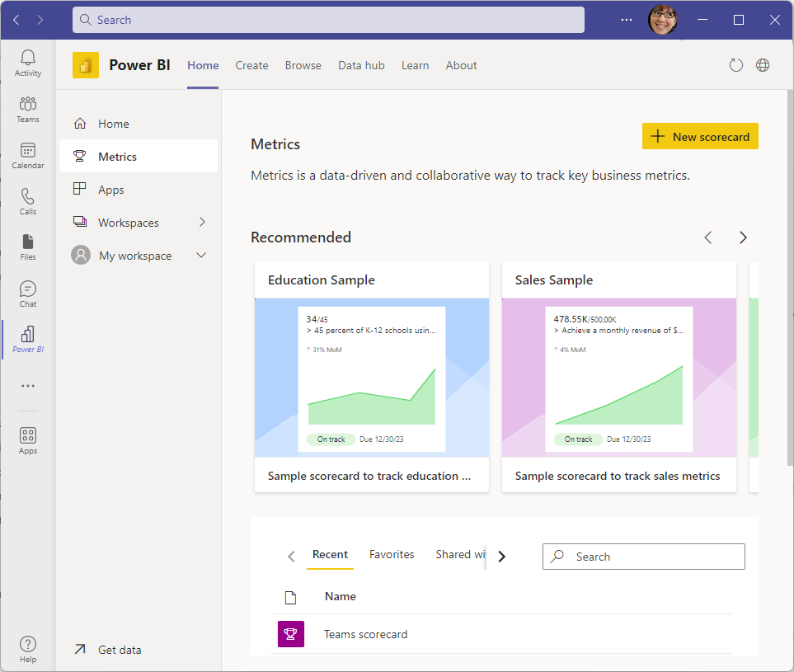Select the Power BI app icon in sidebar
Viewport: 794px width, 672px height.
point(28,339)
